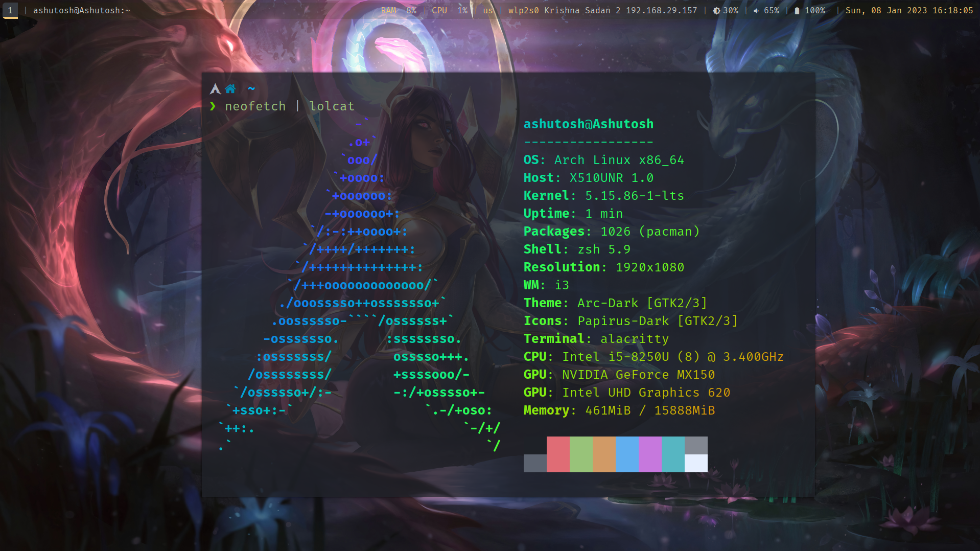Click the Resolution: 1920x1080 line
This screenshot has height=551, width=980.
click(x=603, y=267)
